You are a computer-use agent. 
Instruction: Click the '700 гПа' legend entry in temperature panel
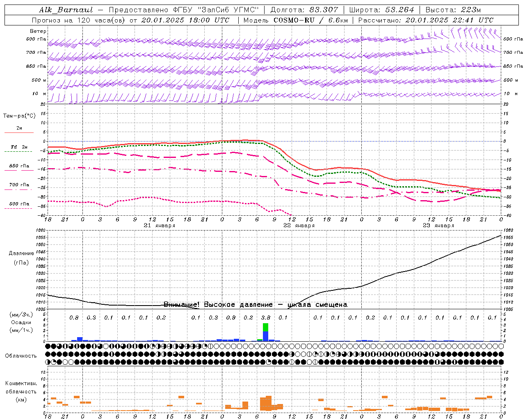coord(19,185)
